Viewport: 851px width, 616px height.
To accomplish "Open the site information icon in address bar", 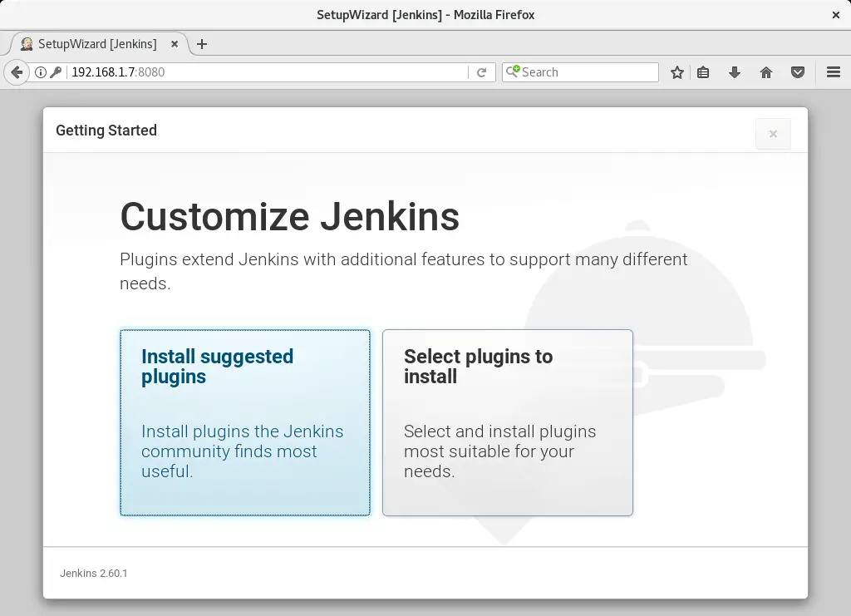I will pos(40,72).
